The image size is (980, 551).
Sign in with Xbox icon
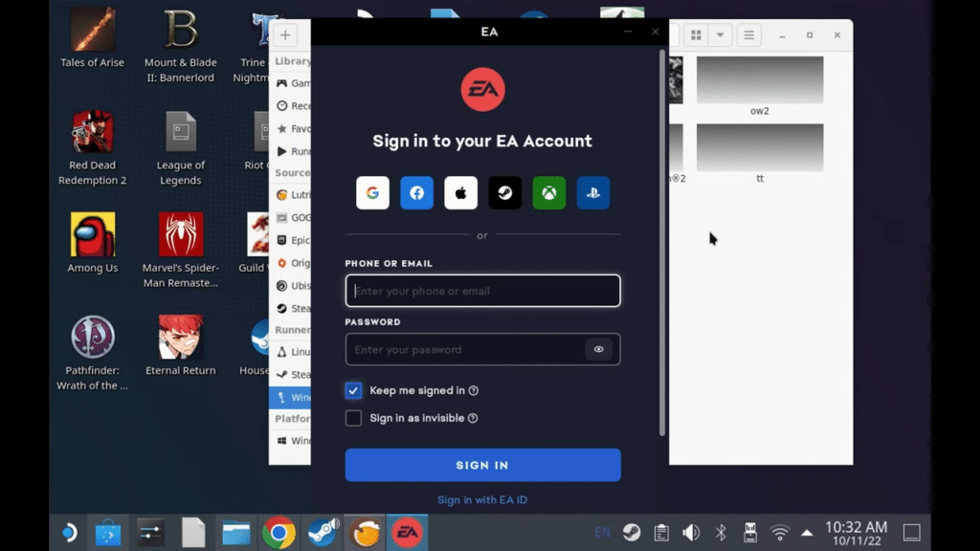point(548,192)
